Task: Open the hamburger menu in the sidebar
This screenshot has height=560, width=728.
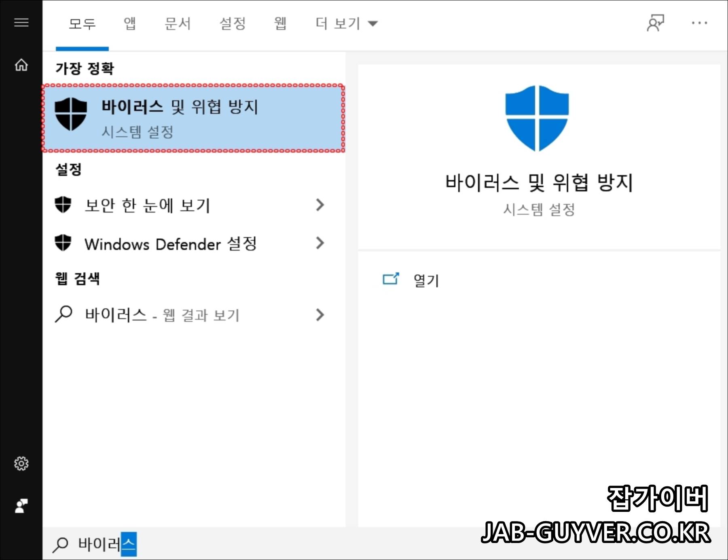Action: [x=21, y=23]
